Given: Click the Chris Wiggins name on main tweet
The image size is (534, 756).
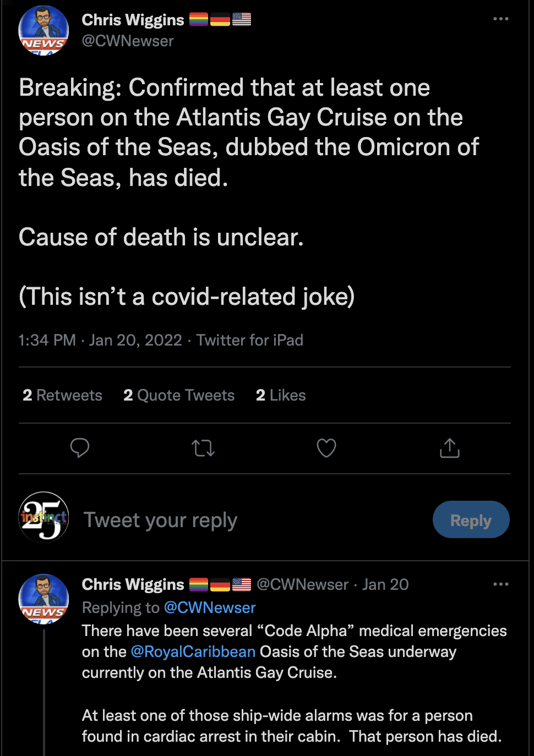Looking at the screenshot, I should pos(133,20).
